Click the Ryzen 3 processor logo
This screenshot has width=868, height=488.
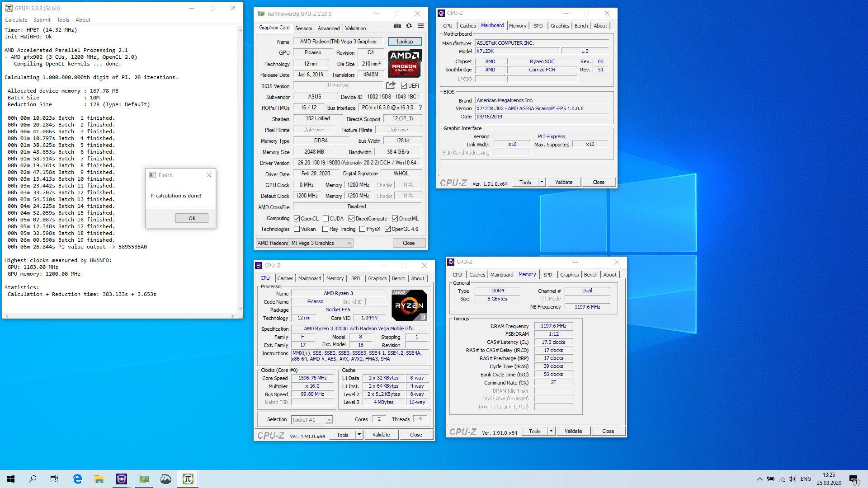(x=409, y=305)
